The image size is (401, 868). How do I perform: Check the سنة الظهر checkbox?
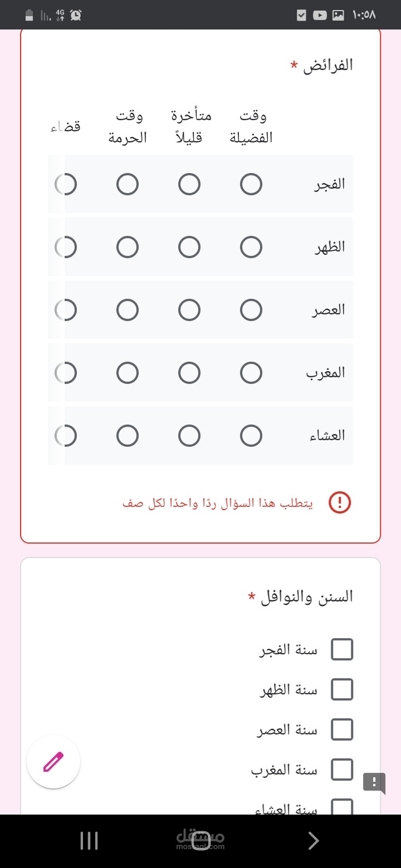pos(342,689)
